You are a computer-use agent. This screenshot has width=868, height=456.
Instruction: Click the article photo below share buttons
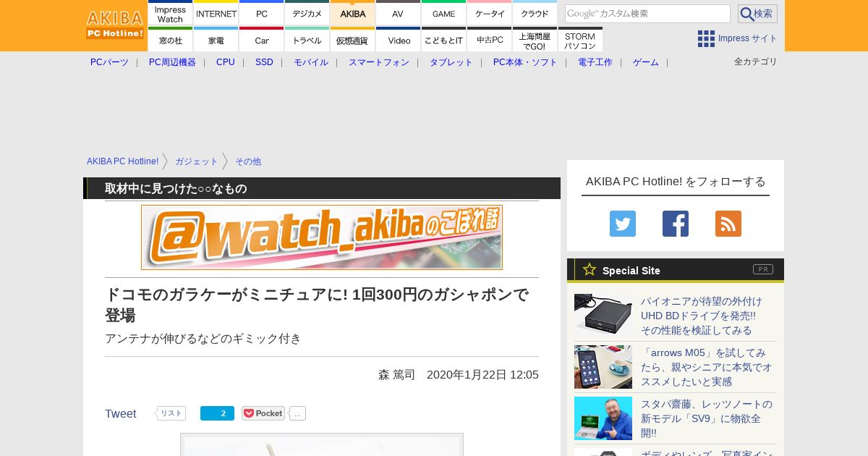(322, 444)
